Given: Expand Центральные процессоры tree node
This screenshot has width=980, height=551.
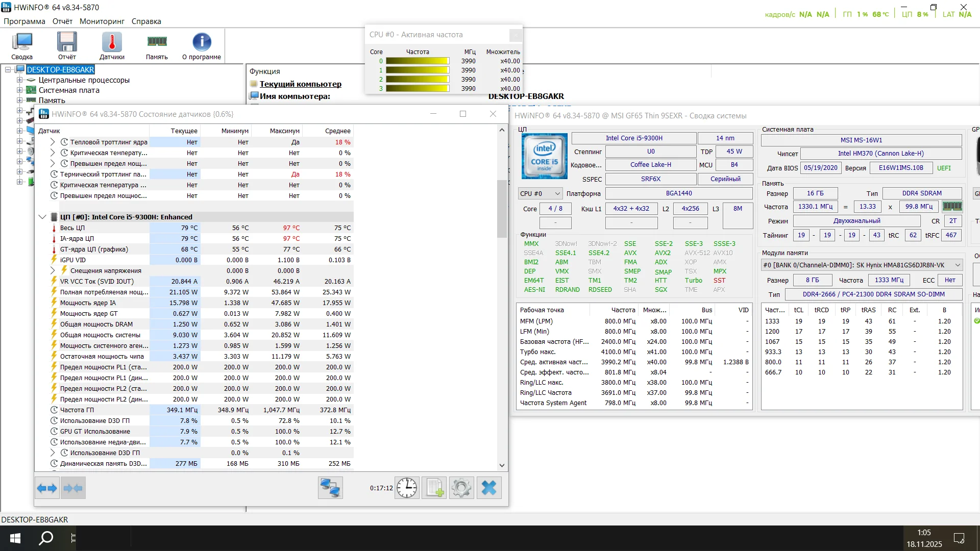Looking at the screenshot, I should (19, 80).
